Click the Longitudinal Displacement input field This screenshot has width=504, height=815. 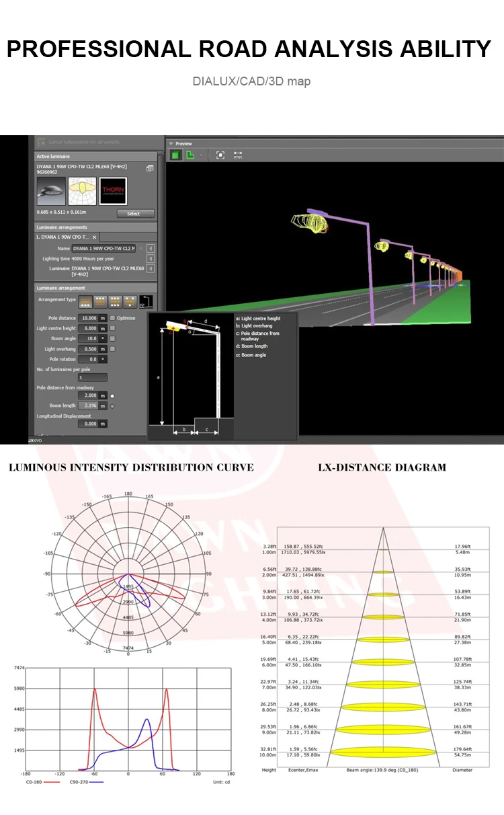88,424
